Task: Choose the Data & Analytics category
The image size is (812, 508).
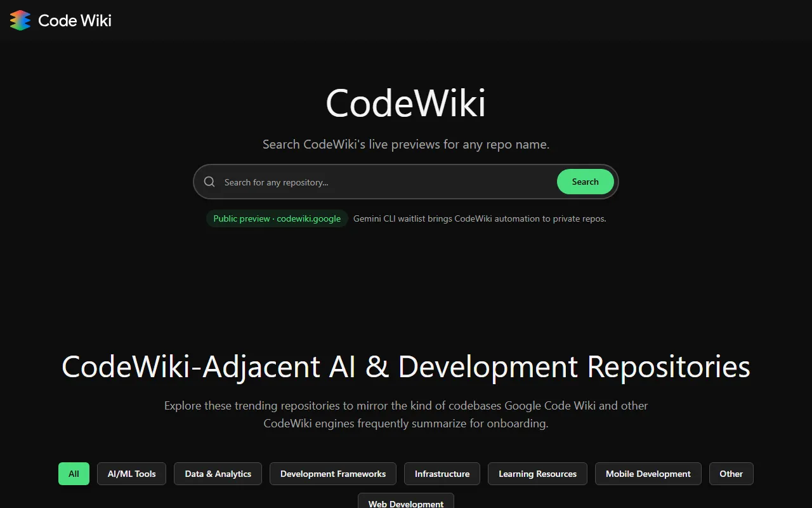Action: pyautogui.click(x=218, y=474)
